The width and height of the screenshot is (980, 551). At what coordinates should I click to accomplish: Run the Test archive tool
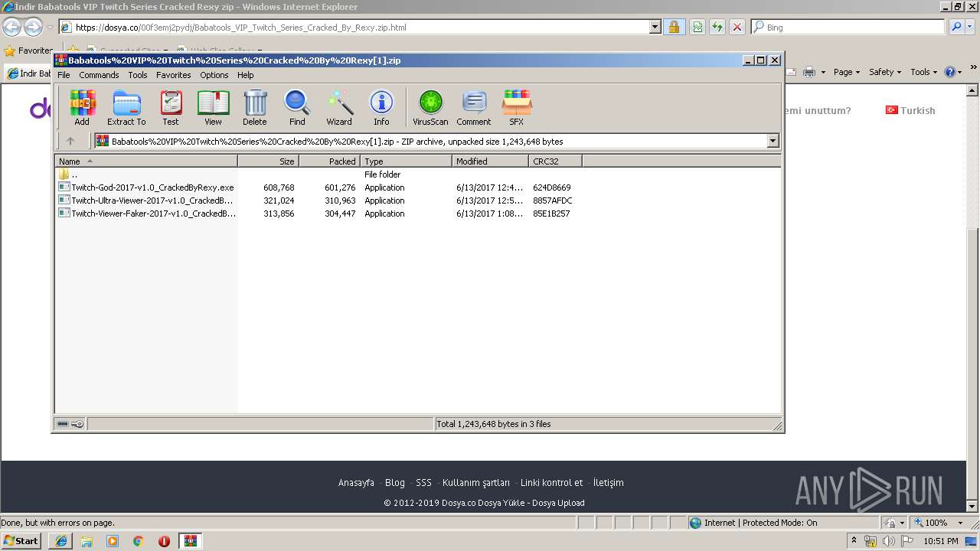click(x=171, y=107)
